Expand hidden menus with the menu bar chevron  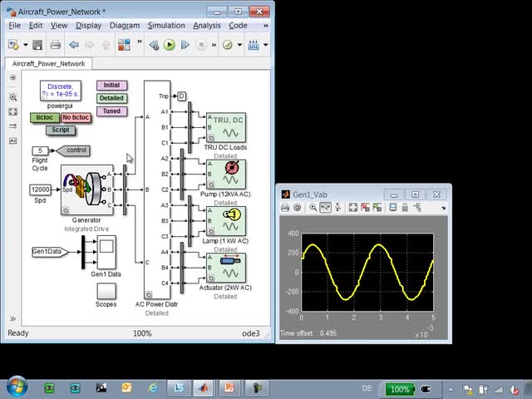pyautogui.click(x=264, y=26)
